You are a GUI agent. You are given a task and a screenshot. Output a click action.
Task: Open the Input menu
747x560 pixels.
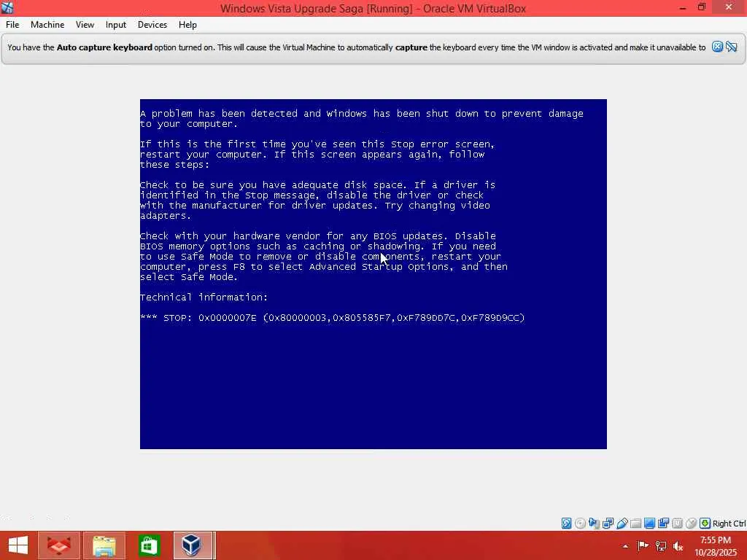click(x=116, y=25)
